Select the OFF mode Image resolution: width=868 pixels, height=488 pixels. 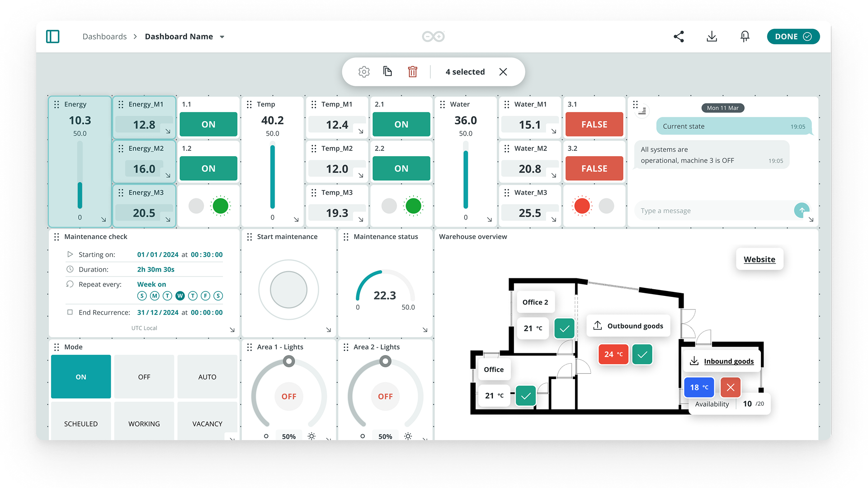click(144, 377)
